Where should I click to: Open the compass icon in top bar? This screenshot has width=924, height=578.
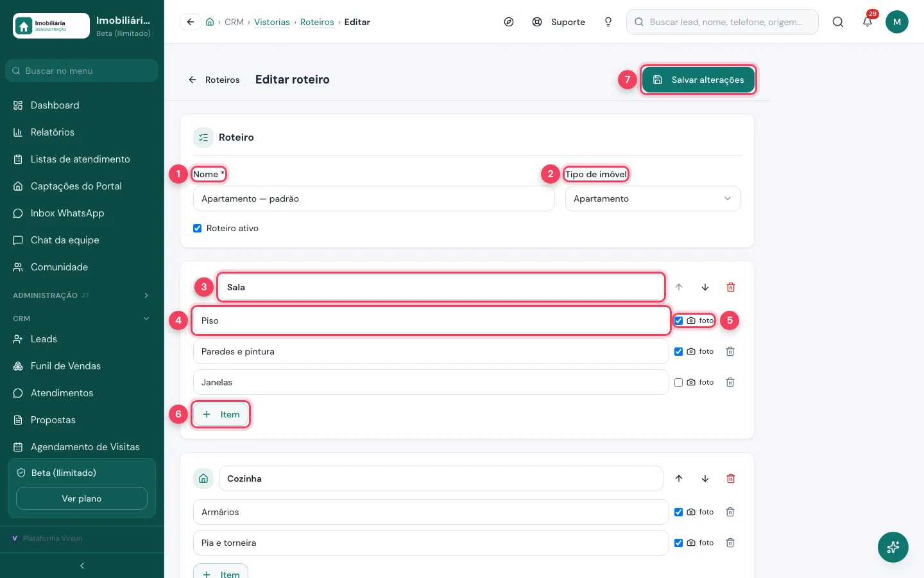click(509, 22)
